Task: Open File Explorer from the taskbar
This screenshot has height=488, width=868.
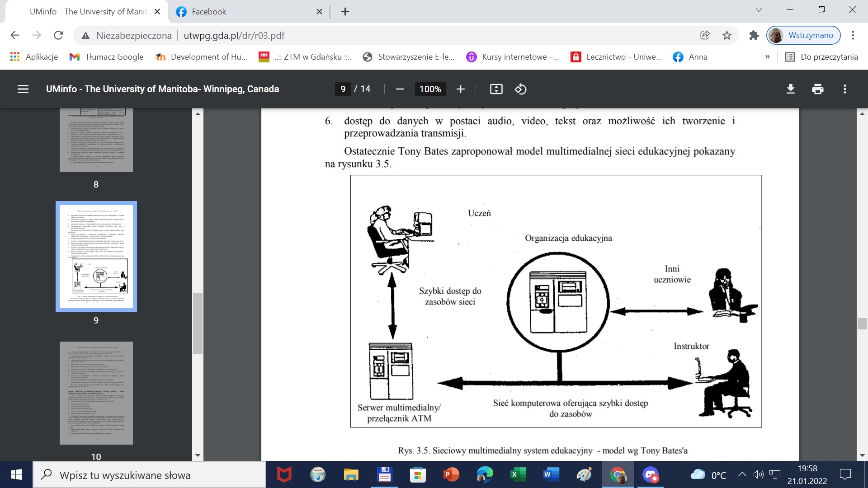Action: (x=351, y=475)
